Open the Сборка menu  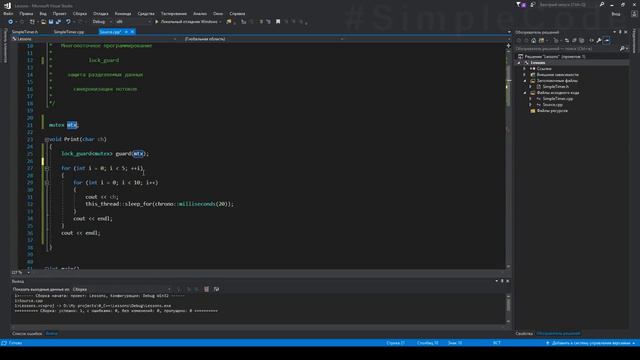click(x=80, y=13)
